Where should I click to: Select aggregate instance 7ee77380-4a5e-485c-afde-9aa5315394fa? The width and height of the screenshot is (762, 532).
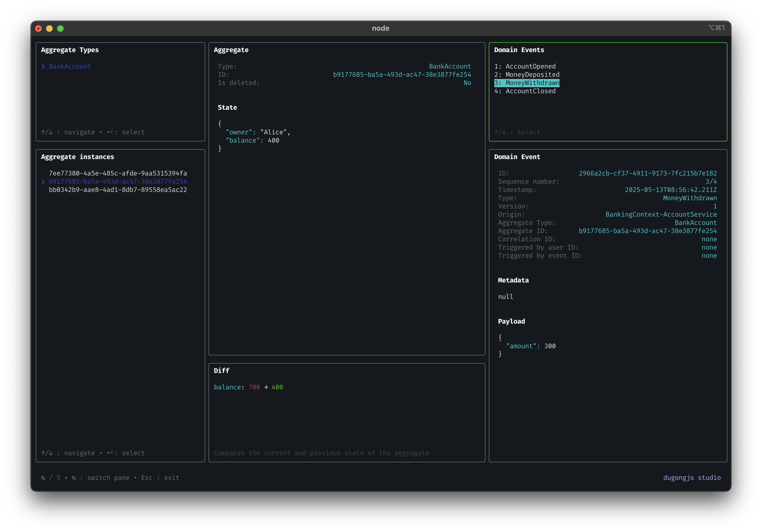(x=118, y=173)
